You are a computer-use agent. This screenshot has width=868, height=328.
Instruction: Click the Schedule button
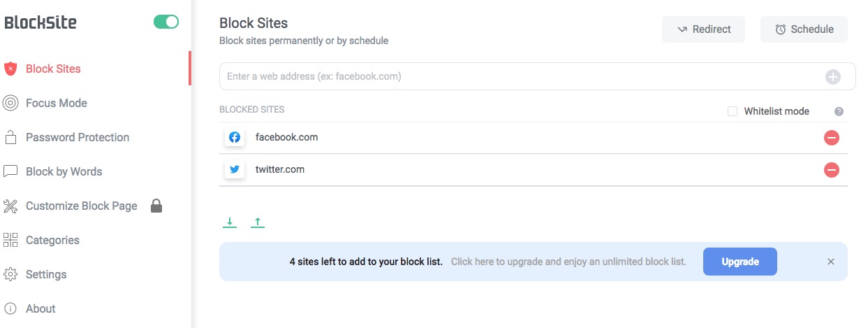point(804,29)
